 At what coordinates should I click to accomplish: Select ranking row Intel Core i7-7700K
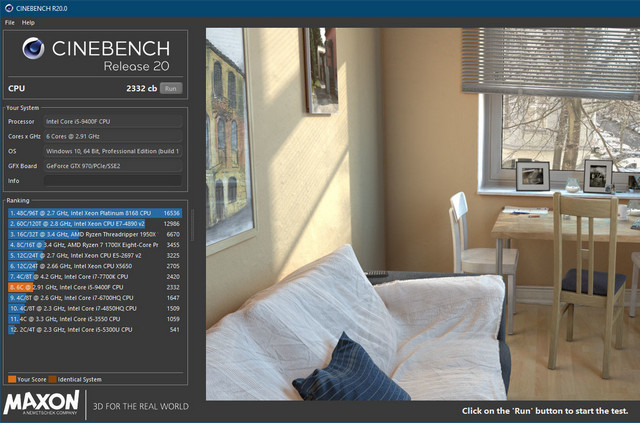(x=95, y=277)
